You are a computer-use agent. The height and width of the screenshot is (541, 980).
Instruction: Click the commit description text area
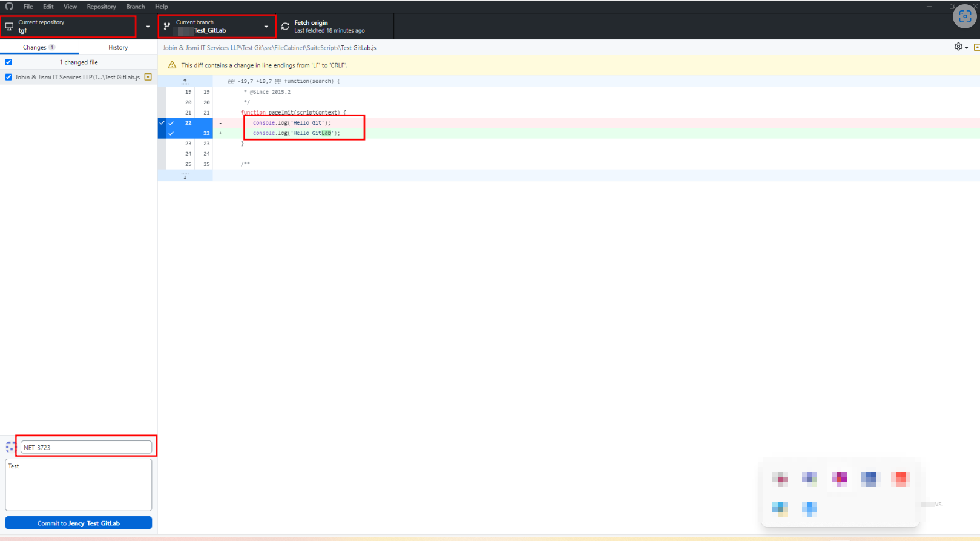click(x=79, y=485)
